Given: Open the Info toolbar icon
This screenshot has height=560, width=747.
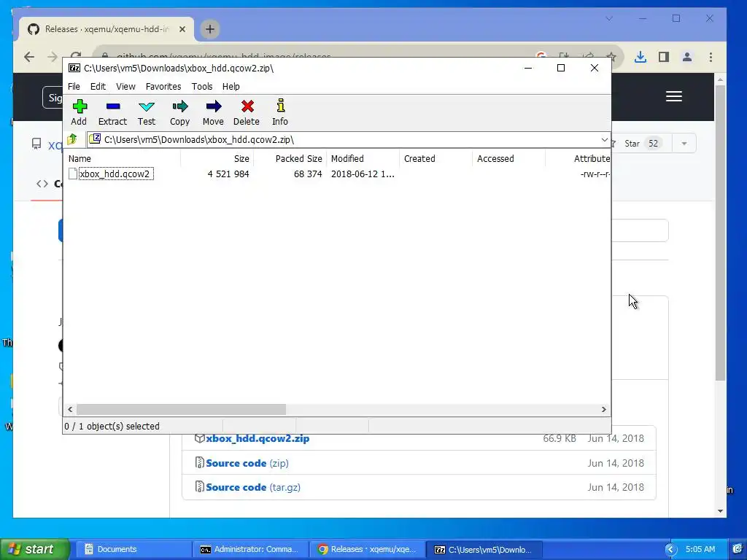Looking at the screenshot, I should [x=280, y=112].
